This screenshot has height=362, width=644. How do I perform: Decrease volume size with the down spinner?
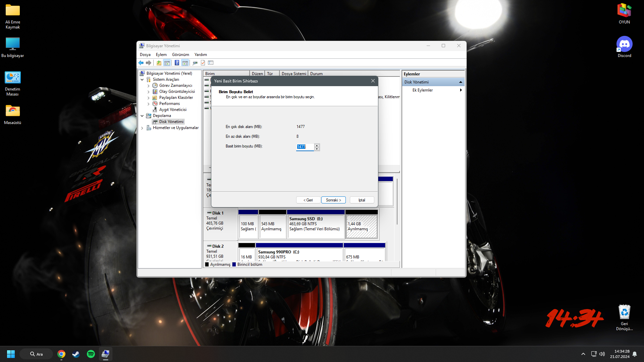click(x=317, y=149)
